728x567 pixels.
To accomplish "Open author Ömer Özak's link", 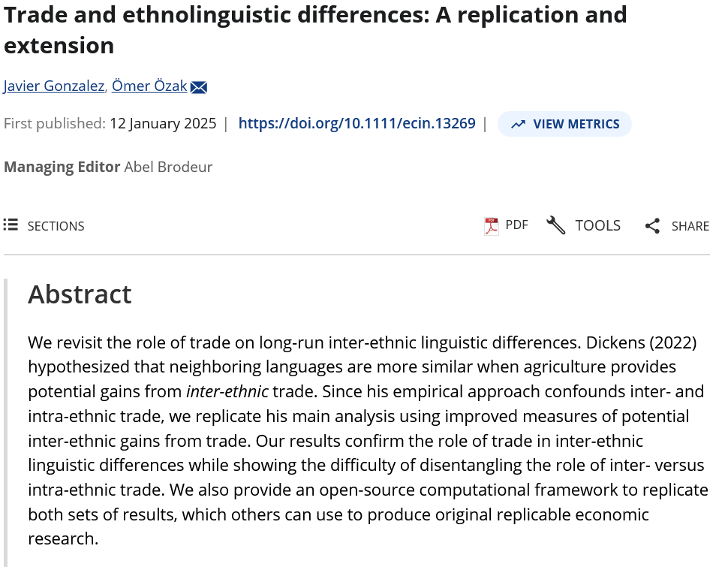I will (149, 86).
